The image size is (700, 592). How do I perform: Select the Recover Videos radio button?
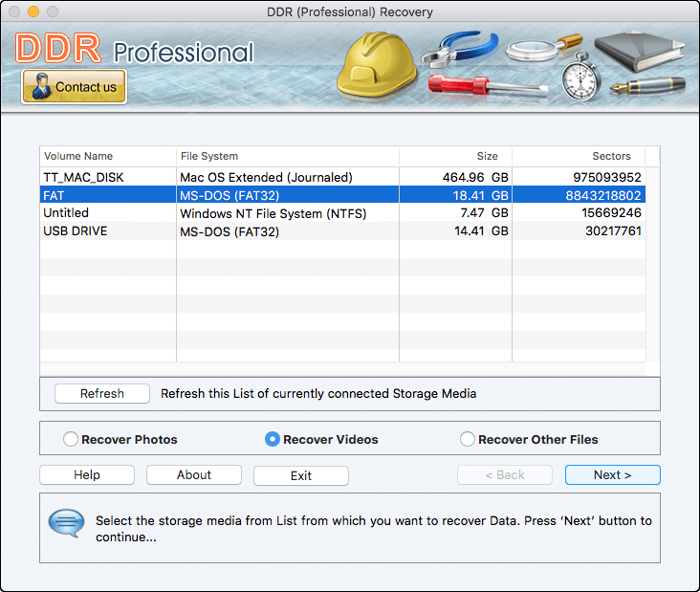pyautogui.click(x=273, y=439)
